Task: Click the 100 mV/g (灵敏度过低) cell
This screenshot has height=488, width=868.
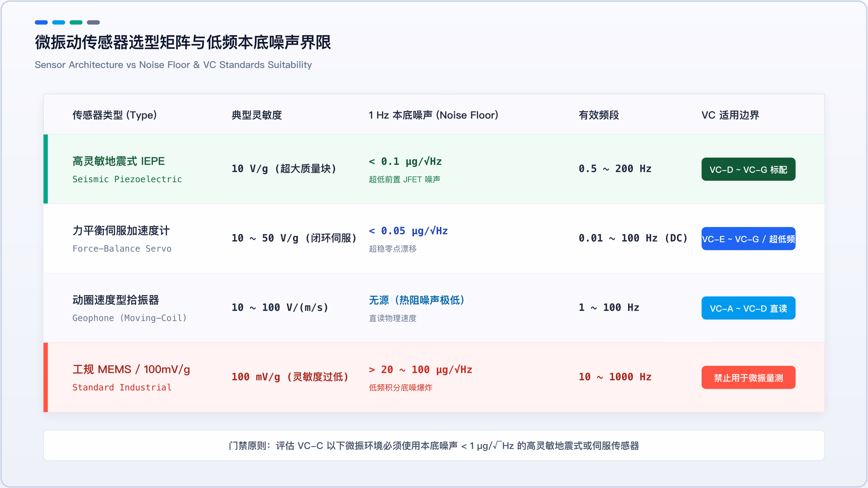Action: (x=290, y=377)
